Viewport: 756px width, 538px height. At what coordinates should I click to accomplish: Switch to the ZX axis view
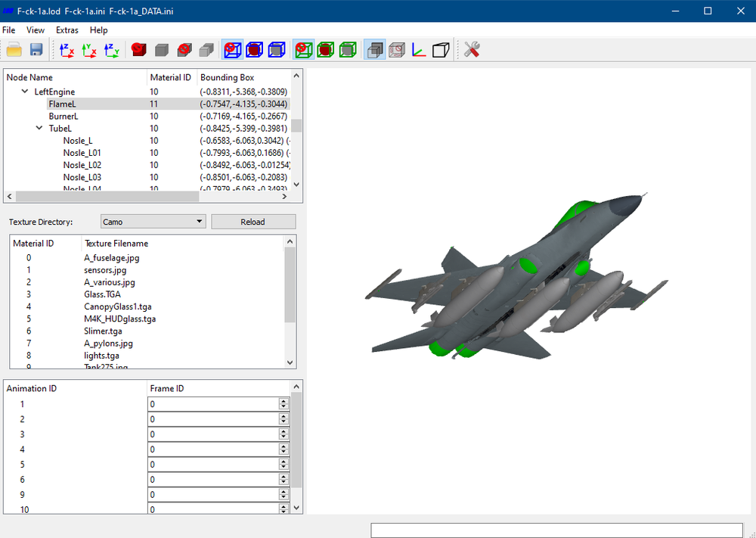point(67,50)
